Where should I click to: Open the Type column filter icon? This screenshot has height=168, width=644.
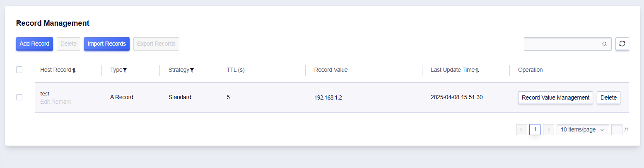[125, 70]
